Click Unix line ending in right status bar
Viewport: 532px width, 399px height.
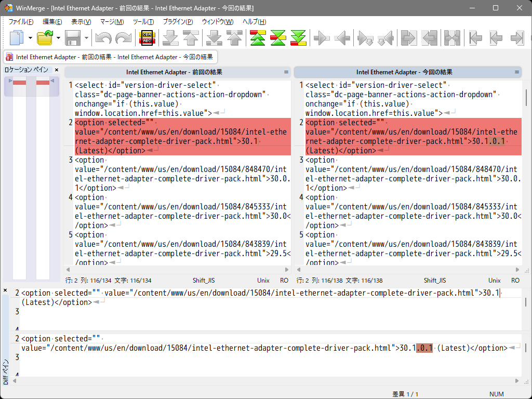point(495,281)
